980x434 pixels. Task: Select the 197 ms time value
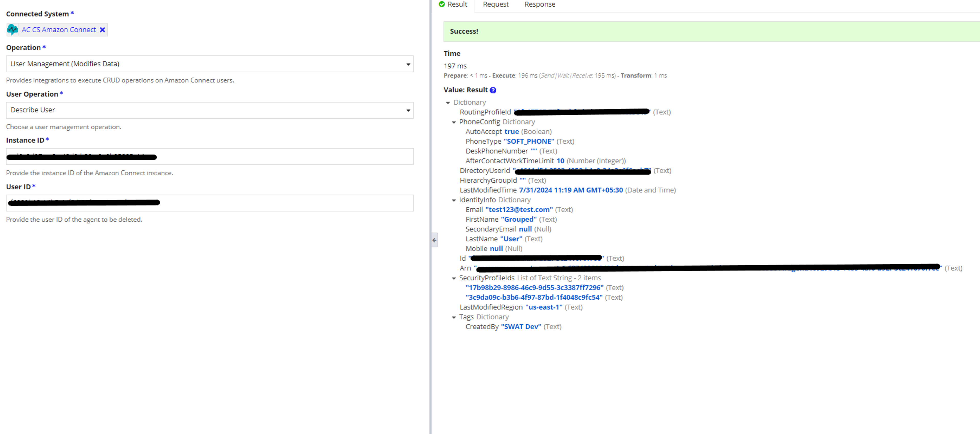(455, 66)
